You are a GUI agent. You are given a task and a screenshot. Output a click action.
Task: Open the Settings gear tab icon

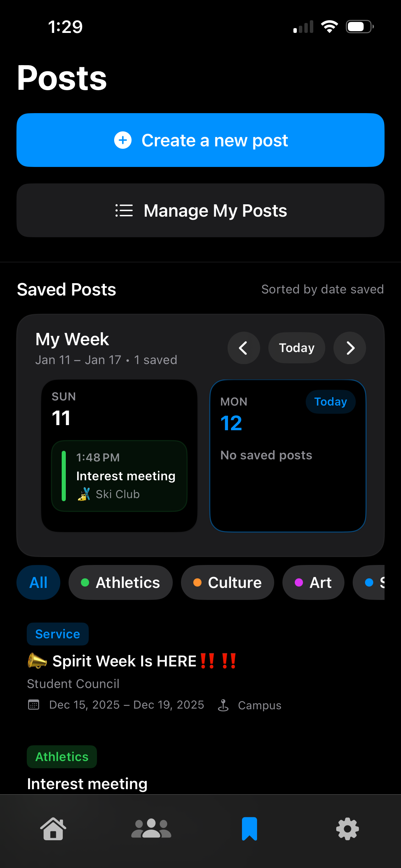(x=348, y=829)
